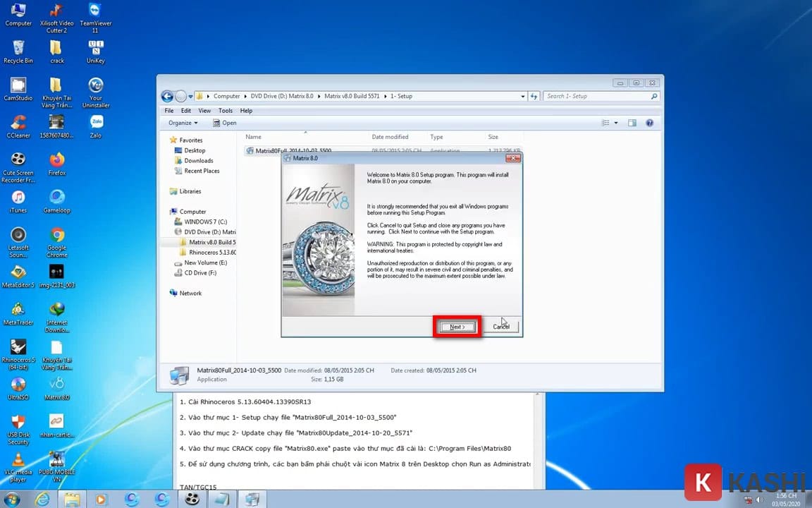Click the Windows Start button
This screenshot has height=508, width=812.
point(12,499)
